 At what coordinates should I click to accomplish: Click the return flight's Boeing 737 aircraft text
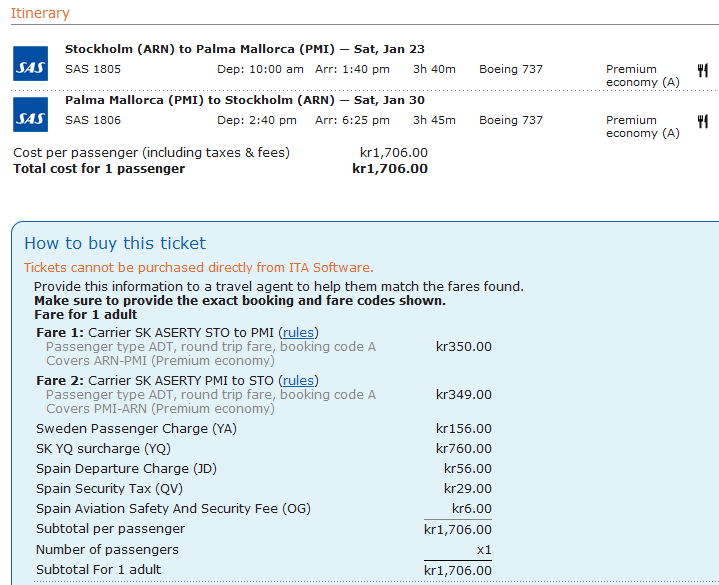[x=510, y=121]
